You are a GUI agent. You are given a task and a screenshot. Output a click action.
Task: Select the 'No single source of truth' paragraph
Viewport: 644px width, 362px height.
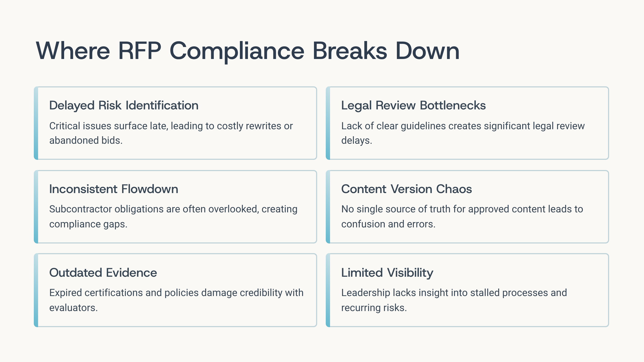pyautogui.click(x=462, y=216)
